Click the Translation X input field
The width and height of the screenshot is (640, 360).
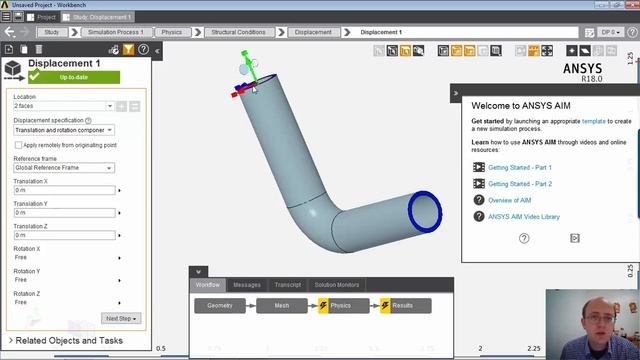tap(64, 190)
